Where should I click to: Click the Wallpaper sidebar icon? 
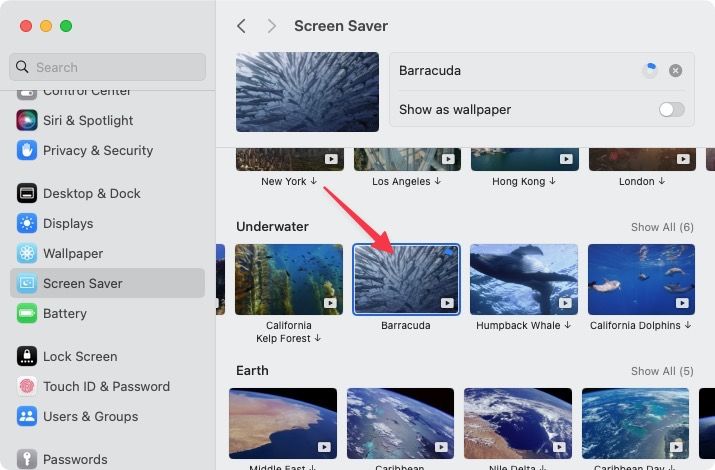pos(27,253)
